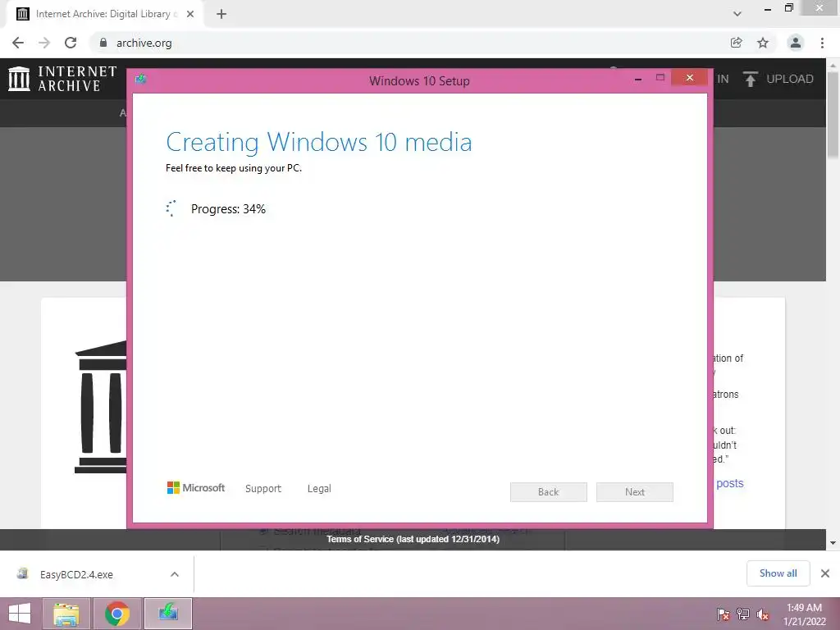The height and width of the screenshot is (630, 840).
Task: Open Chrome's three-dot menu
Action: pyautogui.click(x=822, y=43)
